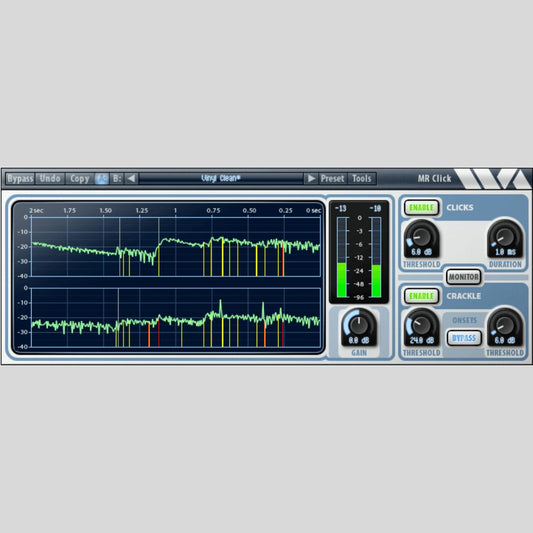The width and height of the screenshot is (533, 533).
Task: Click the upper clicks waveform display
Action: (x=176, y=246)
